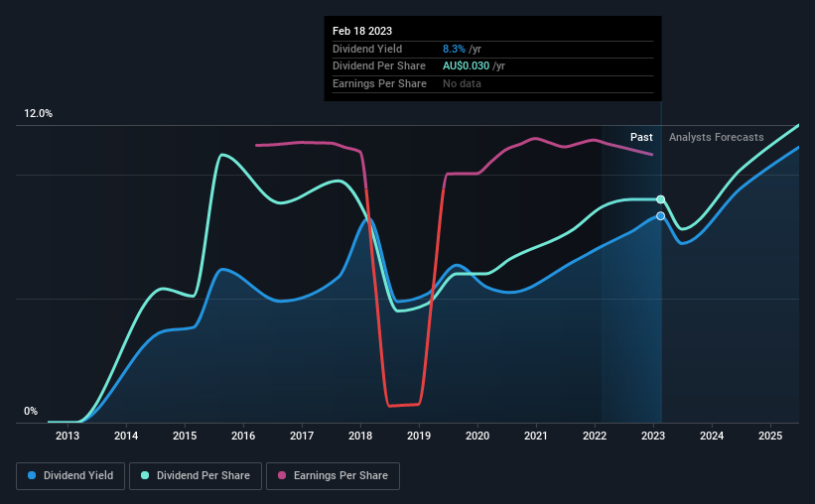Click the teal Dividend Per Share legend dot
This screenshot has width=815, height=504.
(145, 475)
